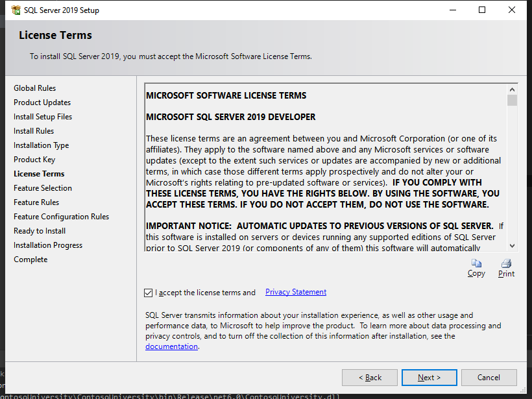Open the documentation link
The image size is (532, 399).
(x=171, y=346)
